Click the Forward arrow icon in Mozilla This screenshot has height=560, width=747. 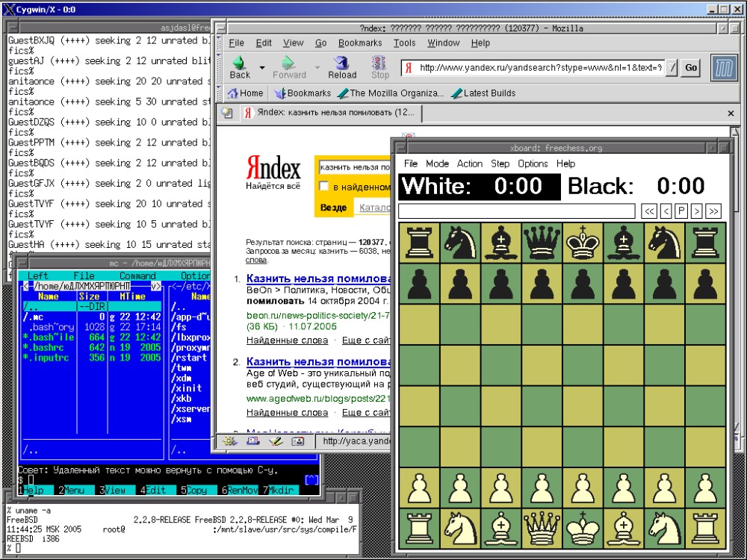pos(289,67)
